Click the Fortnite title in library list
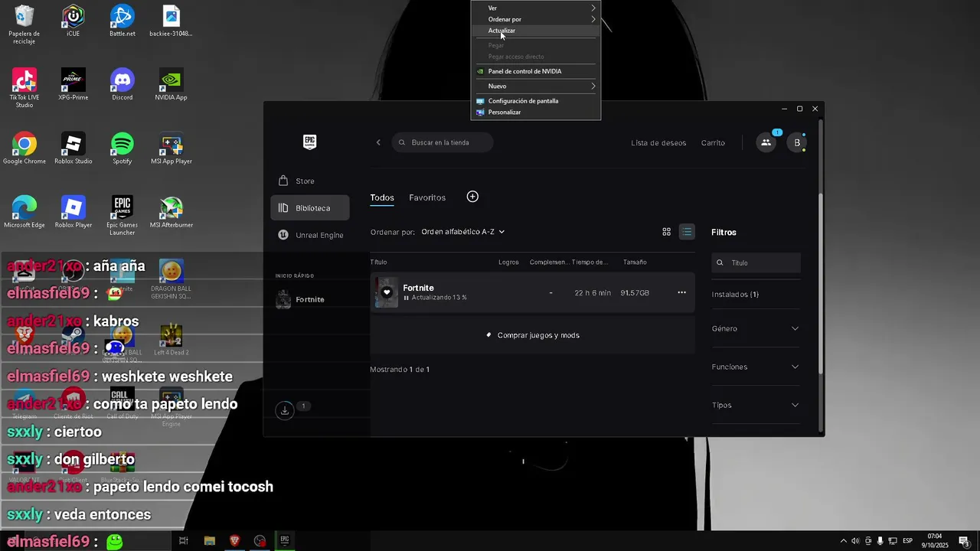This screenshot has height=551, width=980. click(x=419, y=288)
